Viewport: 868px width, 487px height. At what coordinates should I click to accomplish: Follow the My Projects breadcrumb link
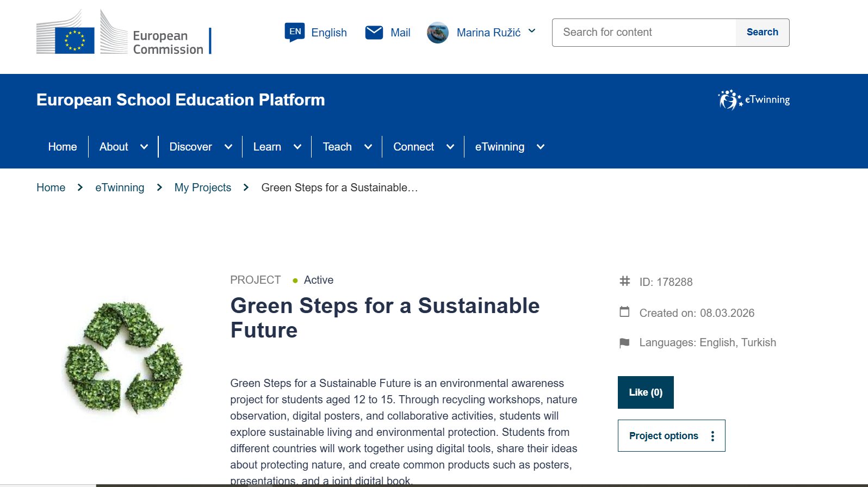[203, 188]
